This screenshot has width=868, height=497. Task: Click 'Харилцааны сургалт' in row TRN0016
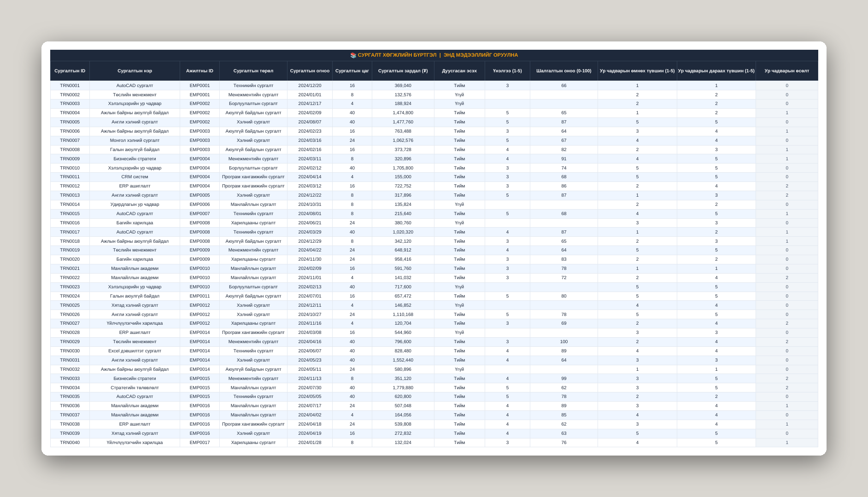pyautogui.click(x=253, y=223)
